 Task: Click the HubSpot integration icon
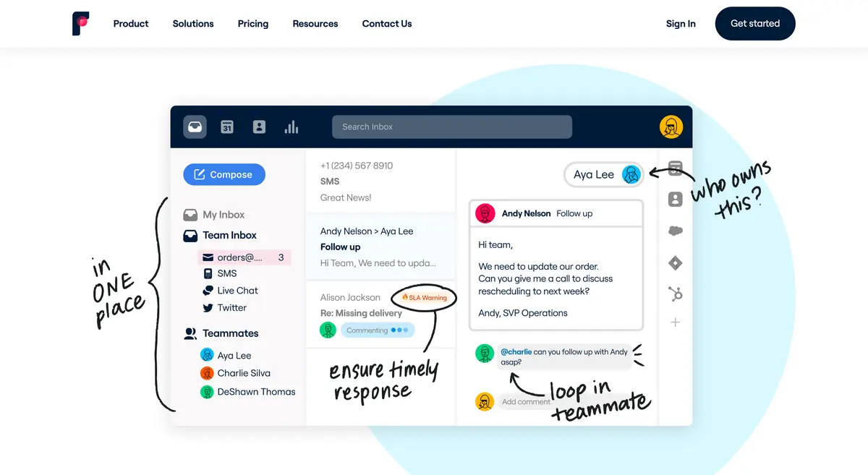(x=675, y=294)
